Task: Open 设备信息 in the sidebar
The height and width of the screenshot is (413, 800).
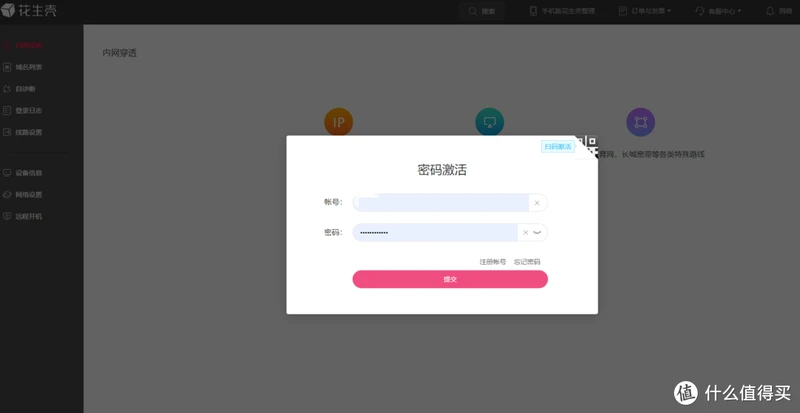Action: click(x=23, y=173)
